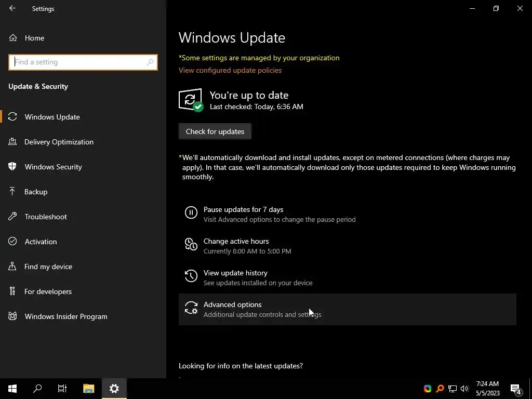This screenshot has width=532, height=399.
Task: Click the Windows Insider Program cat icon
Action: pos(12,316)
